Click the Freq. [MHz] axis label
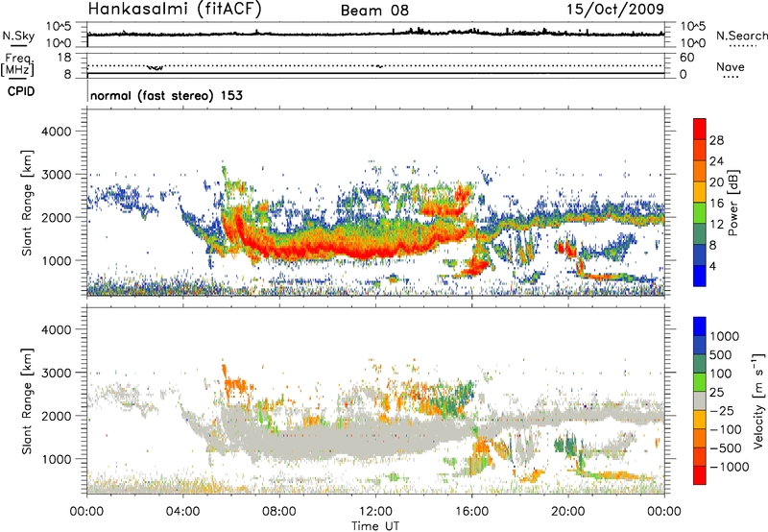The image size is (768, 532). (x=17, y=64)
